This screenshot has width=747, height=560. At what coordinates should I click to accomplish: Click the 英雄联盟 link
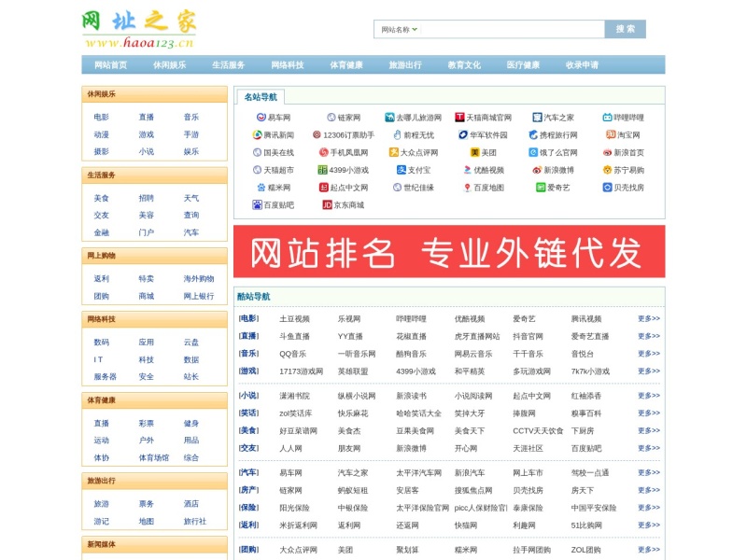(x=353, y=371)
